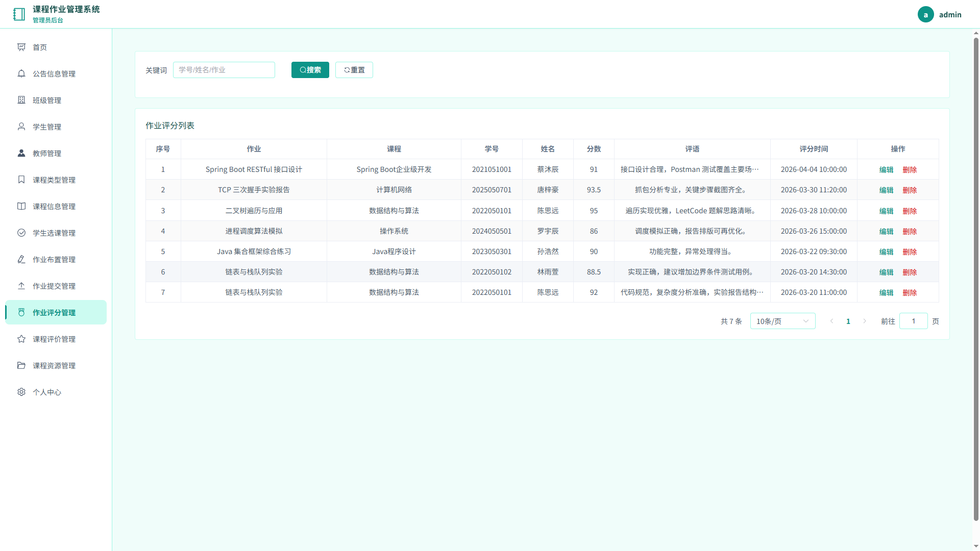Viewport: 980px width, 551px height.
Task: Go to 学生管理 page
Action: (56, 127)
